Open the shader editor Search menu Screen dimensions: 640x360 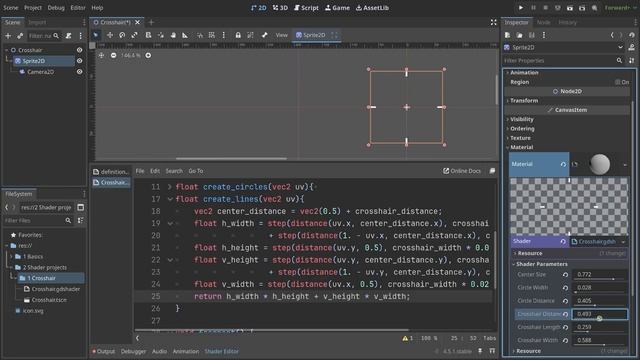click(x=174, y=171)
